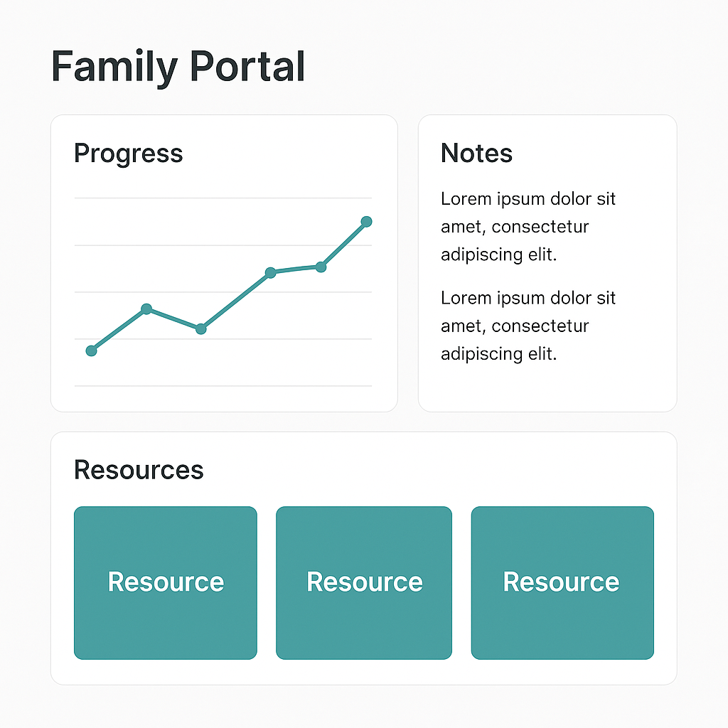This screenshot has width=728, height=728.
Task: Click the second data point on the Progress chart
Action: (146, 309)
